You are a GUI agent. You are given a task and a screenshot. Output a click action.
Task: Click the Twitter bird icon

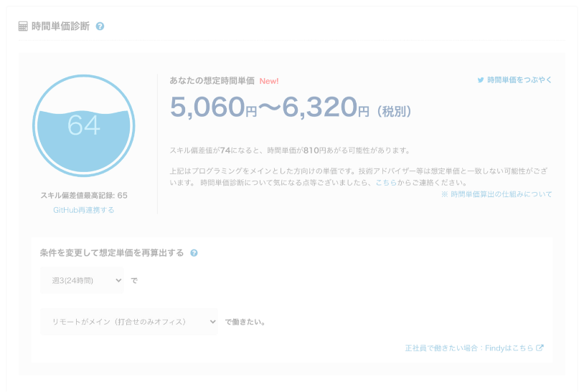[481, 80]
